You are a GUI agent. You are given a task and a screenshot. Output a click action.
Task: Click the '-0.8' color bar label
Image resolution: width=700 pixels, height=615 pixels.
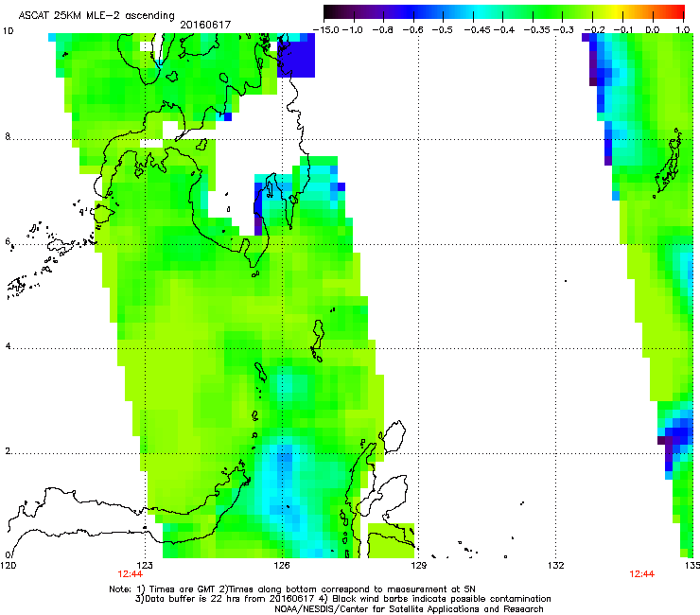[382, 30]
